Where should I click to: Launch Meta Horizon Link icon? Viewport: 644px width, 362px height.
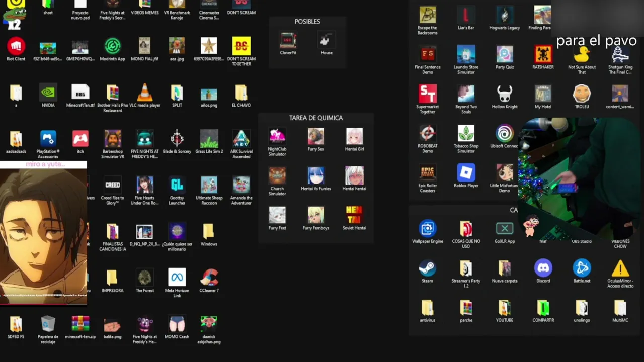coord(177,278)
